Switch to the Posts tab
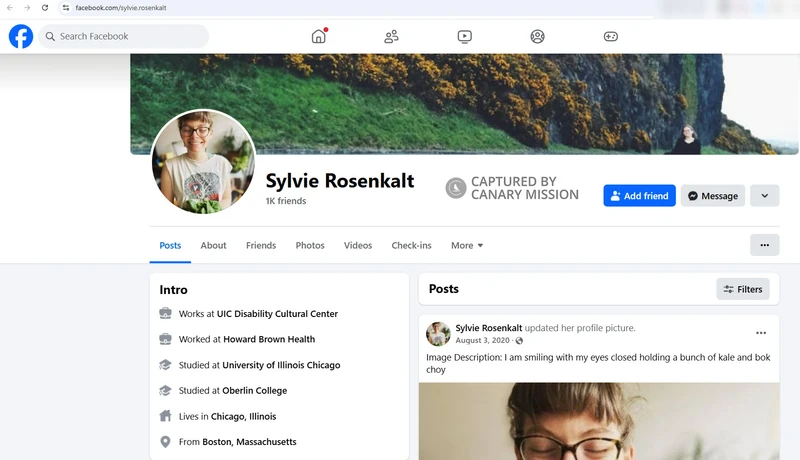 (x=170, y=245)
